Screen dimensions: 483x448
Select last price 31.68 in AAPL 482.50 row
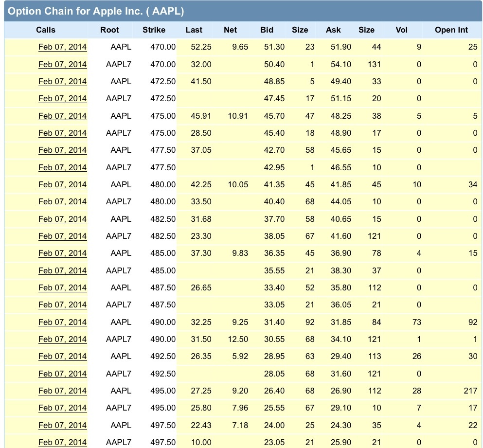(201, 219)
